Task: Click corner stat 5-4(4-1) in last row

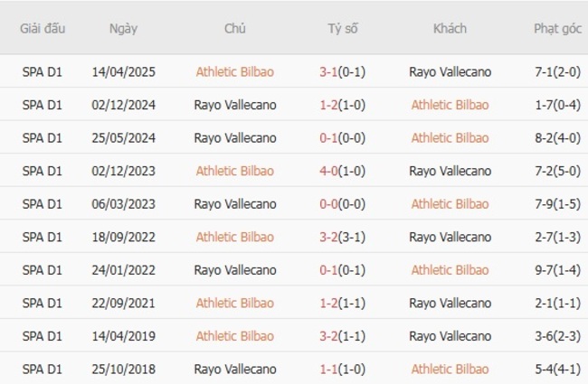Action: (x=557, y=369)
